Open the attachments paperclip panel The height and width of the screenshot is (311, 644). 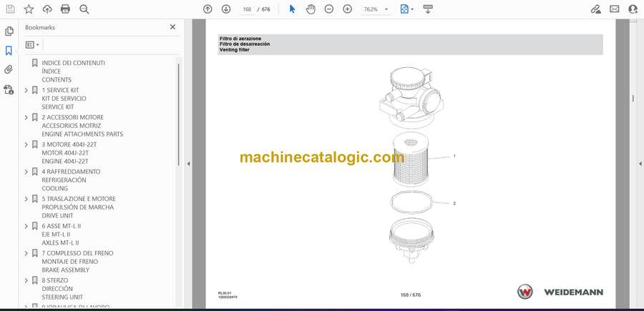(x=9, y=70)
